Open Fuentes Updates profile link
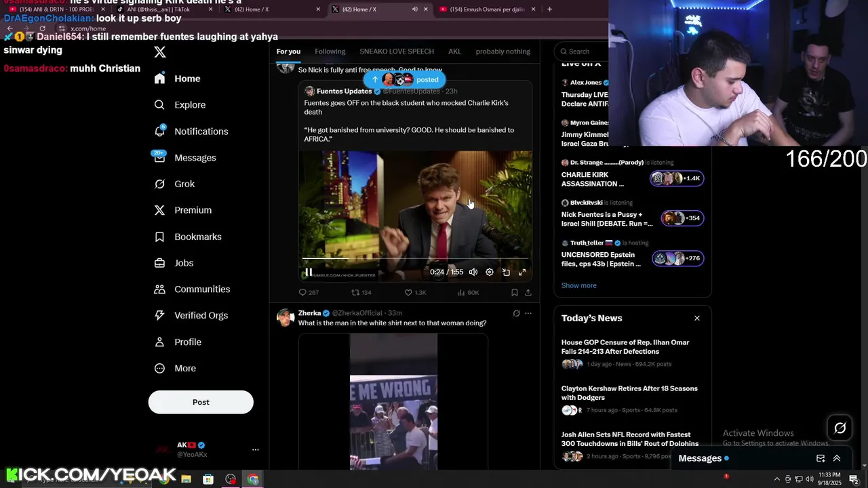The image size is (868, 488). tap(344, 91)
